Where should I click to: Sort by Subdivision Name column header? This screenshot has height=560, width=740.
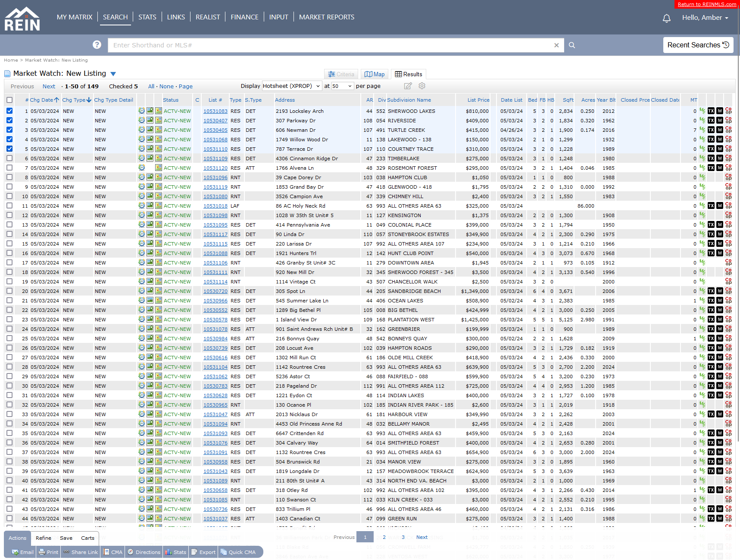click(x=409, y=100)
